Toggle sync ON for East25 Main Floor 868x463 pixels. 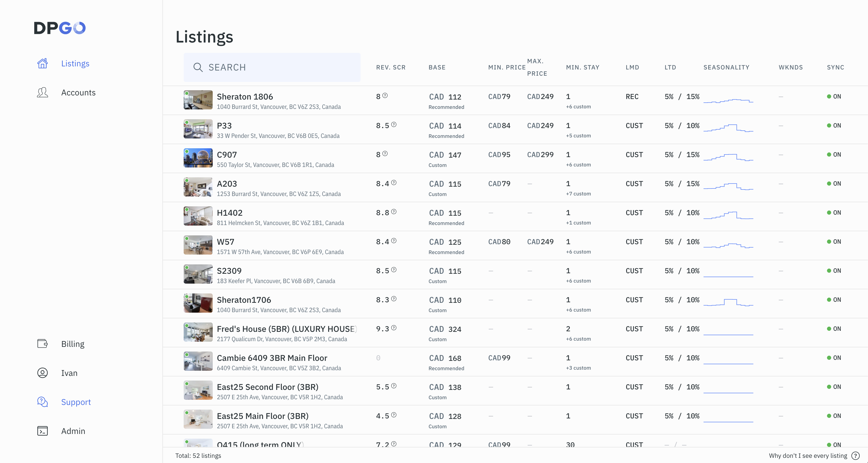click(834, 416)
